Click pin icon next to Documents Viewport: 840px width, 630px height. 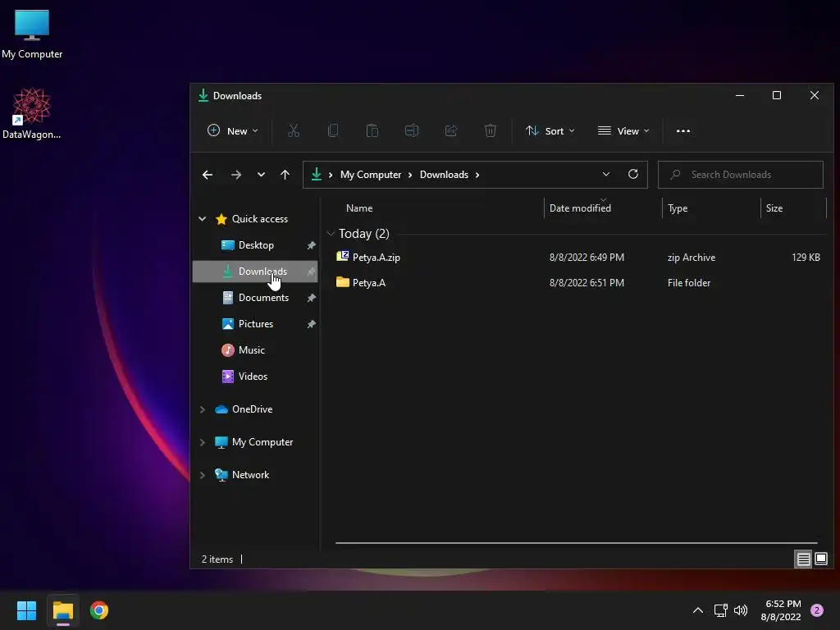pos(311,298)
